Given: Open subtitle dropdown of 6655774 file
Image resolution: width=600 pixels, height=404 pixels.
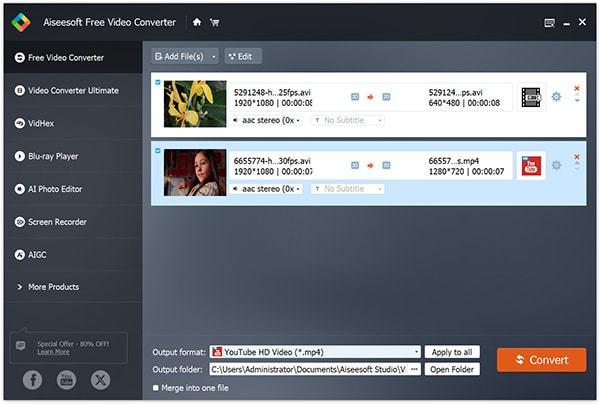Looking at the screenshot, I should [x=347, y=189].
